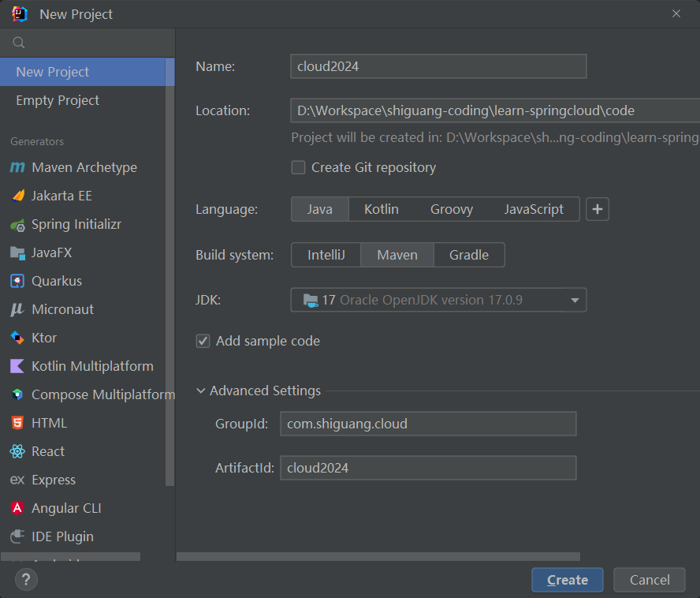Choose the Spring Initializr generator
Screen dimensions: 700x598
(x=83, y=224)
